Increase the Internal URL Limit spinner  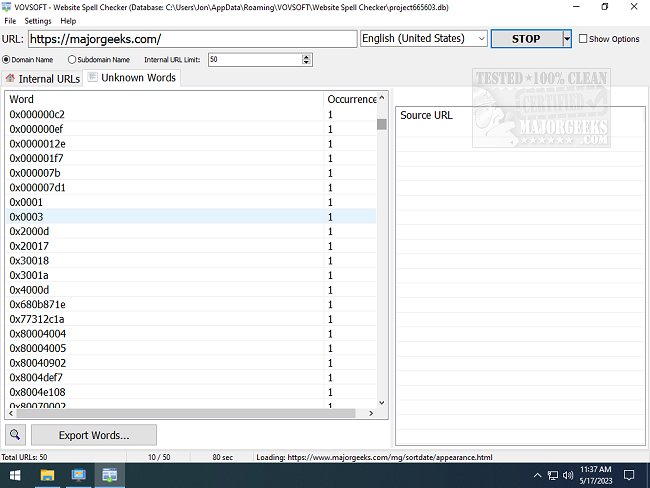click(306, 57)
